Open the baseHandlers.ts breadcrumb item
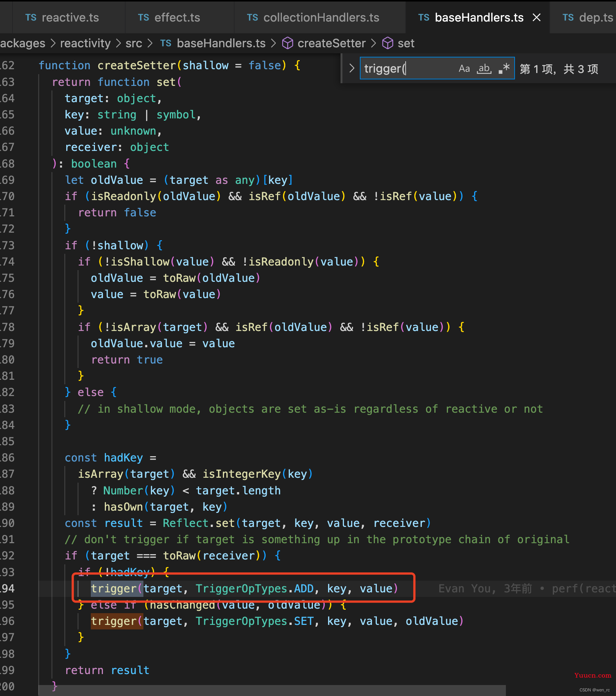 pyautogui.click(x=221, y=43)
